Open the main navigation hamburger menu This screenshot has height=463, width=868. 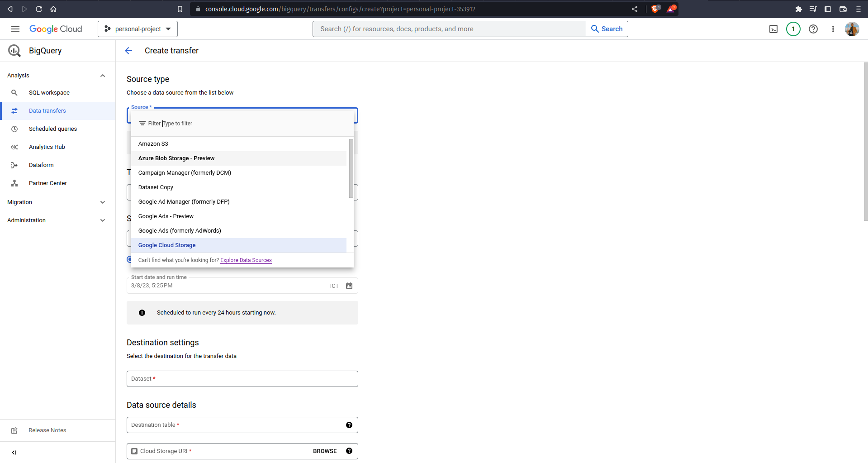click(15, 29)
